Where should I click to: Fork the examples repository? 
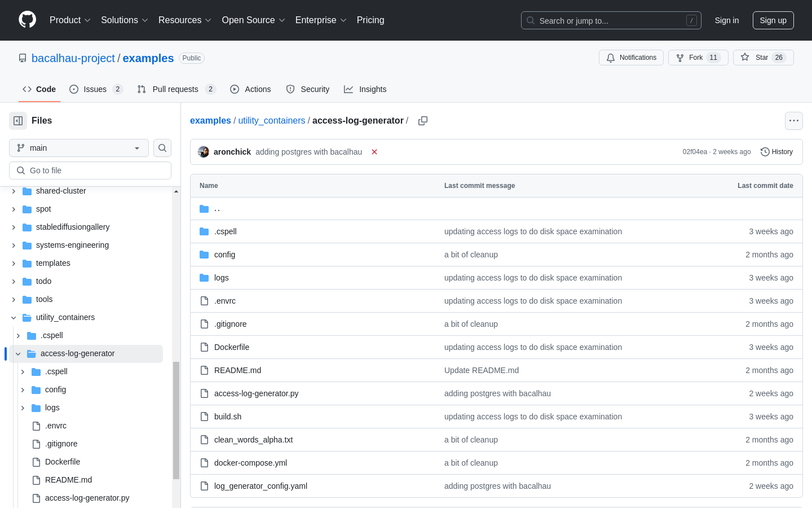(698, 58)
